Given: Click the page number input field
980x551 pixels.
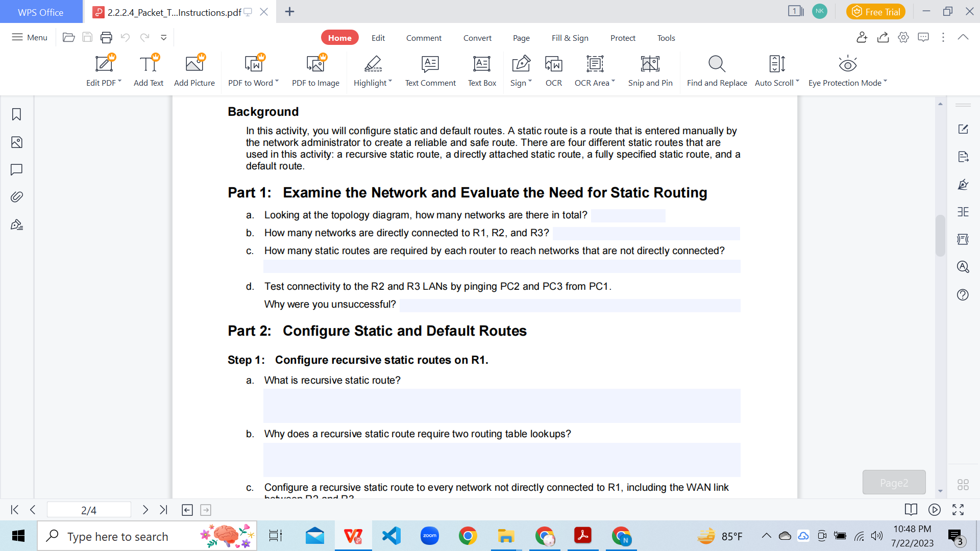Looking at the screenshot, I should [x=89, y=510].
